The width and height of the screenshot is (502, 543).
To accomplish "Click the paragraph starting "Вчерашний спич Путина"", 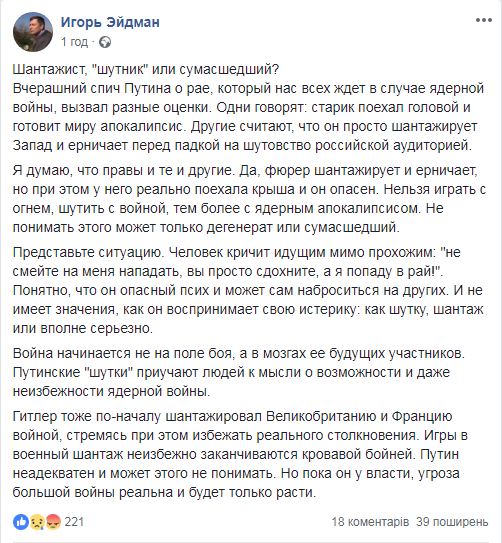I will (x=248, y=117).
